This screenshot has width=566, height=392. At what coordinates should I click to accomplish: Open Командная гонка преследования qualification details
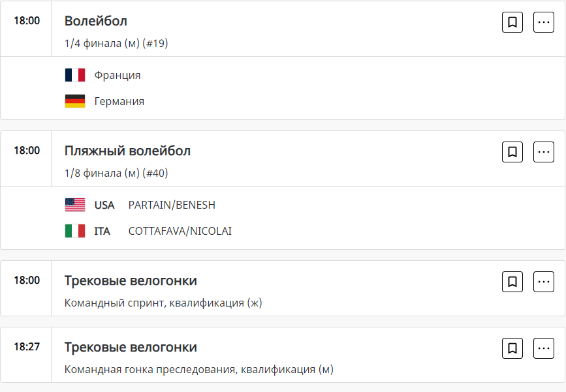click(198, 370)
